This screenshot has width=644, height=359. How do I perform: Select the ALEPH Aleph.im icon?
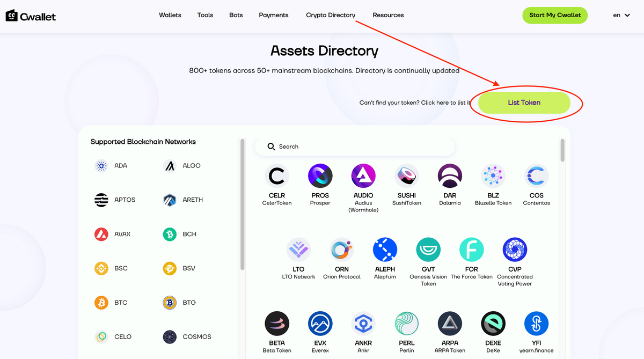pyautogui.click(x=385, y=250)
